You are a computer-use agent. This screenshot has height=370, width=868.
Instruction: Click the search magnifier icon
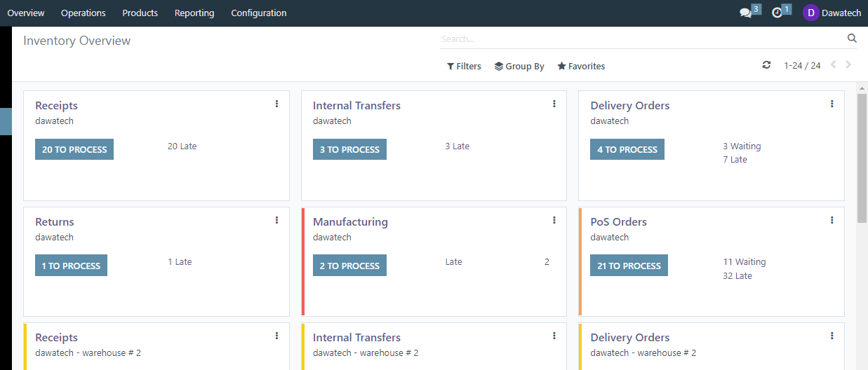(x=852, y=39)
